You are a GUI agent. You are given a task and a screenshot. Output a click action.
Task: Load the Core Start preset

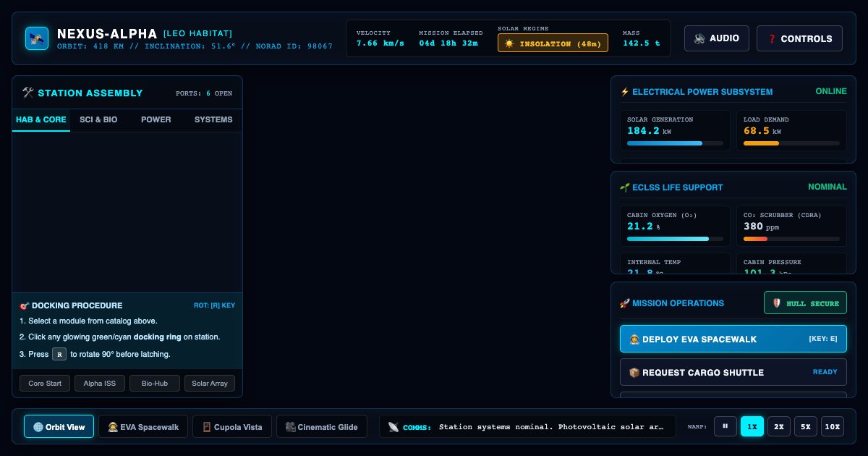(x=45, y=384)
